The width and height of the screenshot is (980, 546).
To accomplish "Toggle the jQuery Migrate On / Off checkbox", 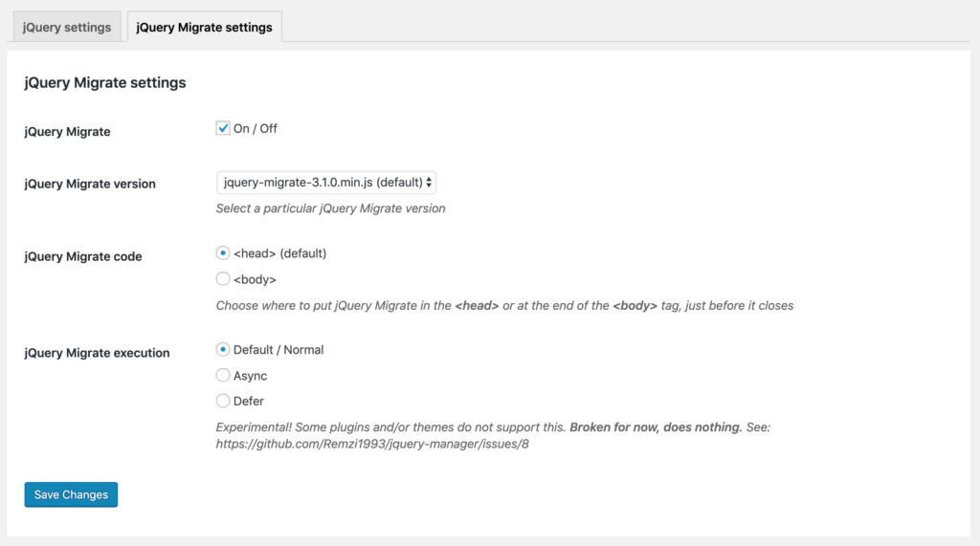I will pos(222,128).
